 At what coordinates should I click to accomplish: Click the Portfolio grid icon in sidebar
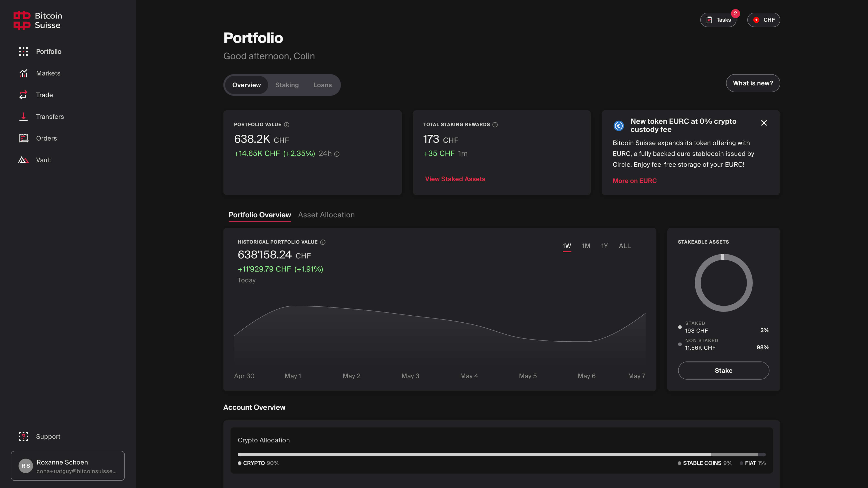click(x=23, y=52)
